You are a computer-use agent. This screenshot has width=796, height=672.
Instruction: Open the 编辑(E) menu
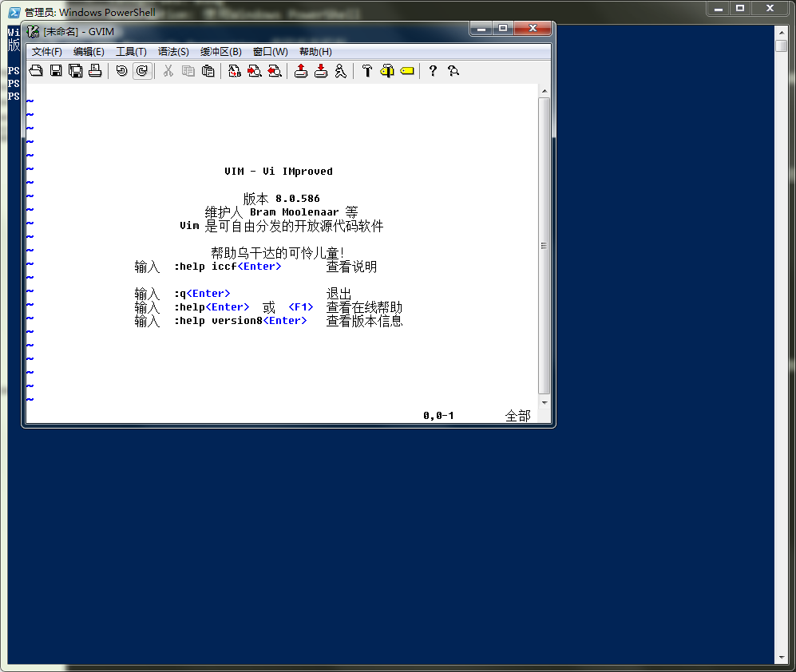click(89, 52)
